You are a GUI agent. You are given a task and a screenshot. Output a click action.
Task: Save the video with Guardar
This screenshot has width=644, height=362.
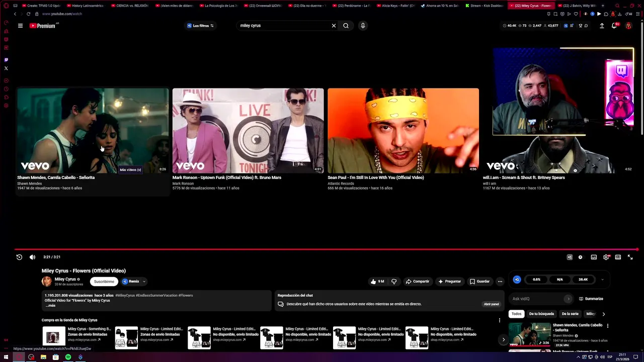[479, 282]
